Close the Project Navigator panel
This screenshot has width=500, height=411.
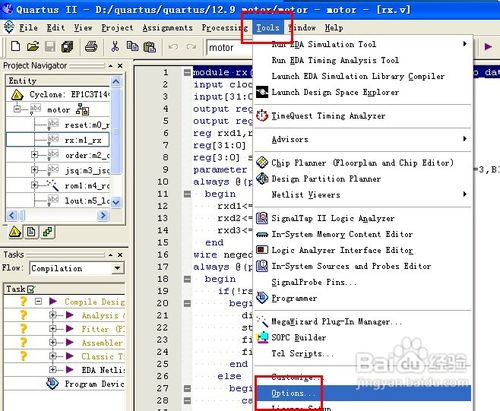tap(120, 66)
